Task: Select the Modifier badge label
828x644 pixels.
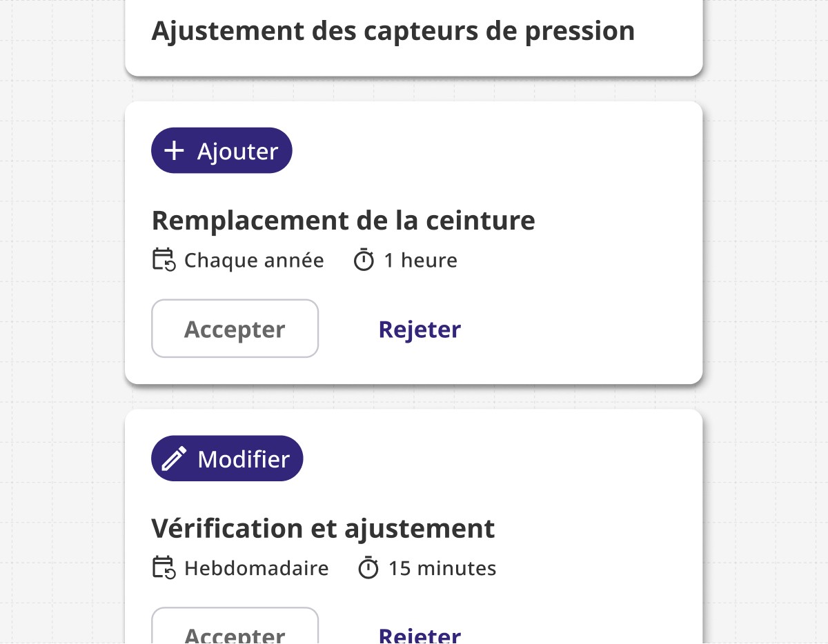Action: [244, 459]
